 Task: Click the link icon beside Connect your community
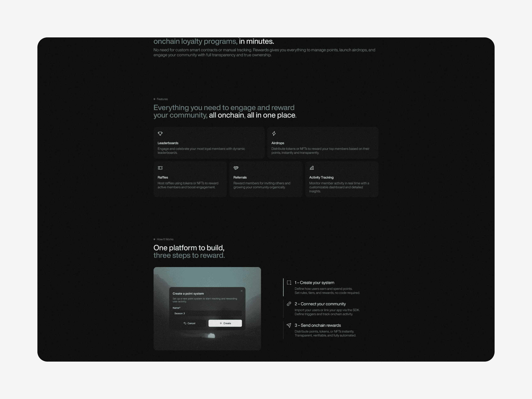tap(289, 304)
